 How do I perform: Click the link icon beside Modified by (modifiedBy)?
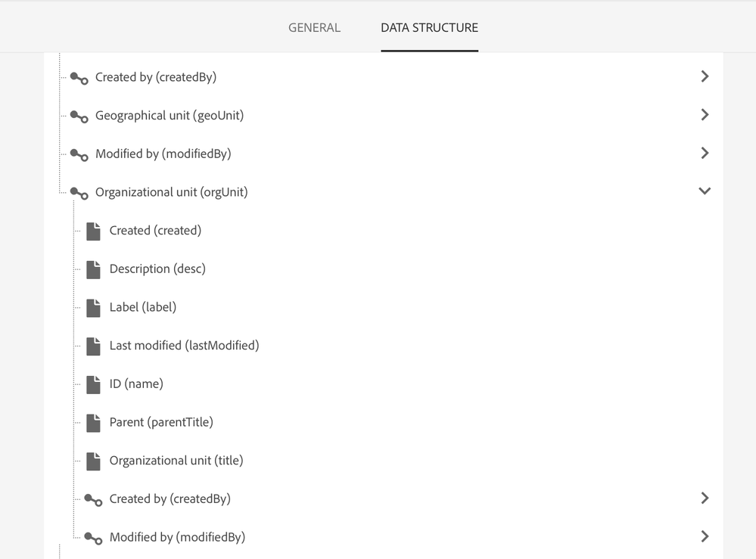[79, 154]
